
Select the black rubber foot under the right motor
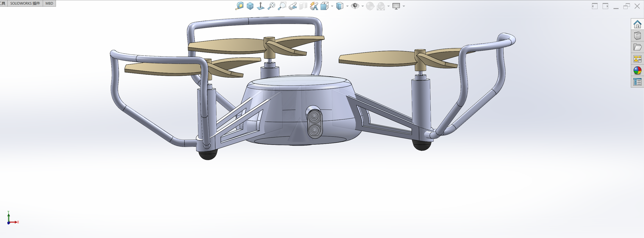coord(422,146)
